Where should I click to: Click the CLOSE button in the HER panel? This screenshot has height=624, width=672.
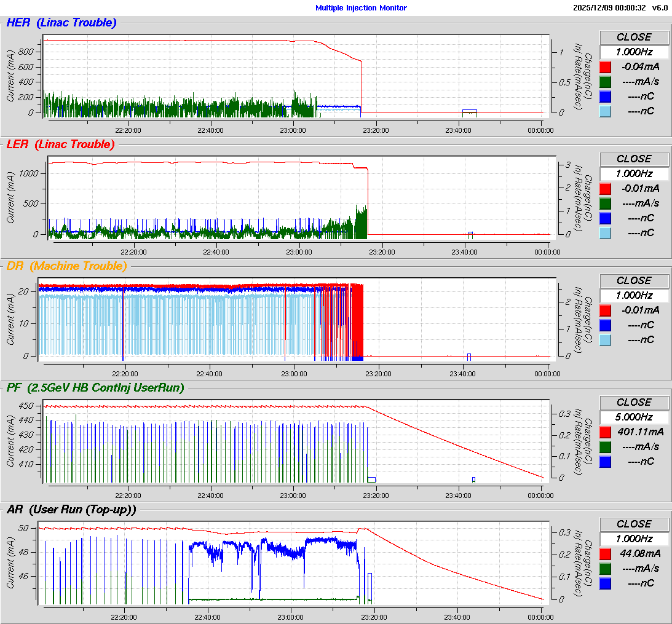[x=633, y=37]
